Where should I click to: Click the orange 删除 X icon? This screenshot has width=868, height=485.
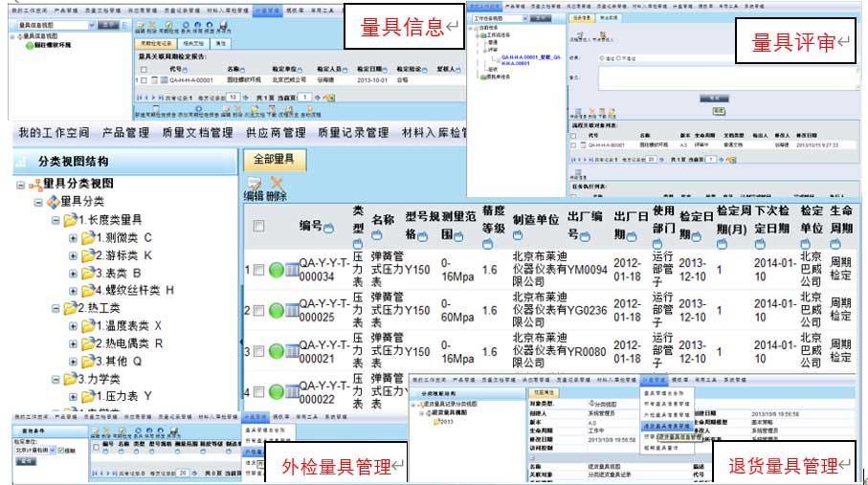point(277,184)
